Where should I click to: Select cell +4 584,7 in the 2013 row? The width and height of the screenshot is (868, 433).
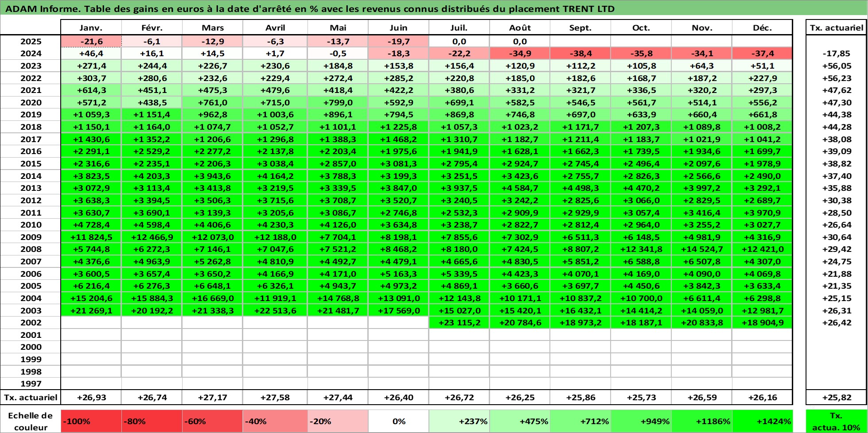[x=520, y=188]
